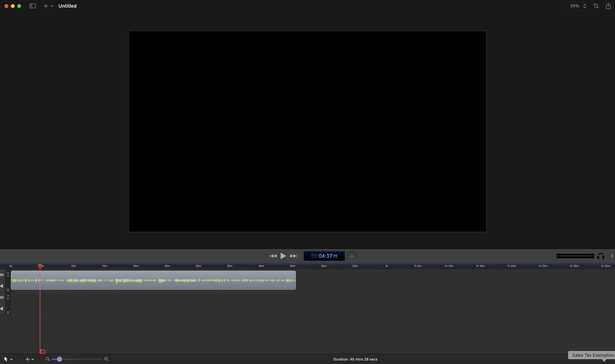Click the 30m mark on timeline ruler
The height and width of the screenshot is (364, 615).
tap(198, 266)
